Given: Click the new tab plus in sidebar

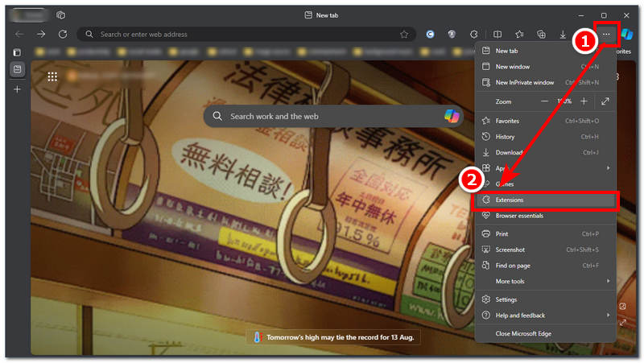Looking at the screenshot, I should click(x=17, y=89).
